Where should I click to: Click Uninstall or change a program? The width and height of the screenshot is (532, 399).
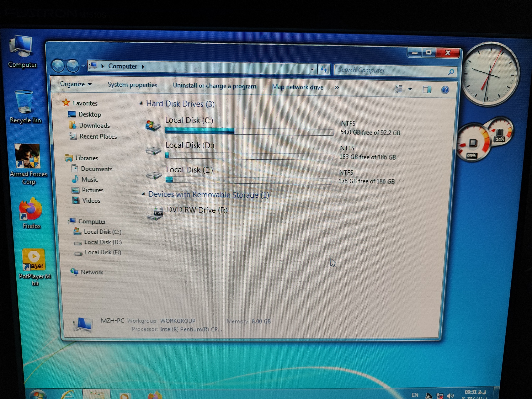point(214,86)
